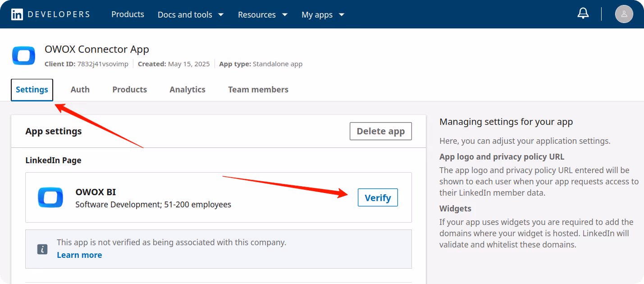Expand the My apps dropdown
This screenshot has width=644, height=284.
coord(323,14)
